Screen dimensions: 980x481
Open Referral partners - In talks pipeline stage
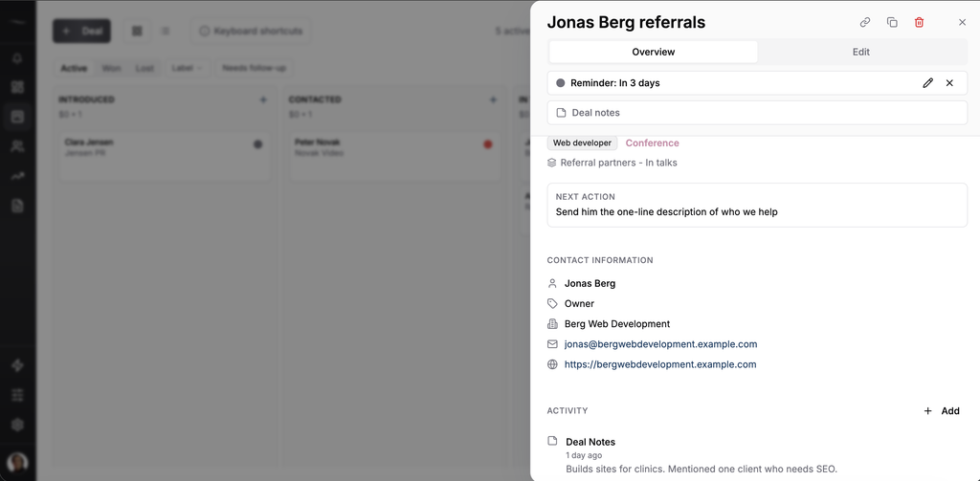click(x=618, y=163)
